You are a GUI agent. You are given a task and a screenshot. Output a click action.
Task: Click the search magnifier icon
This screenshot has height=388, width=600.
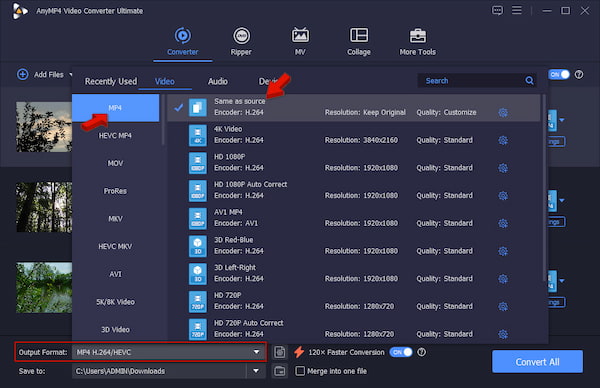point(529,80)
